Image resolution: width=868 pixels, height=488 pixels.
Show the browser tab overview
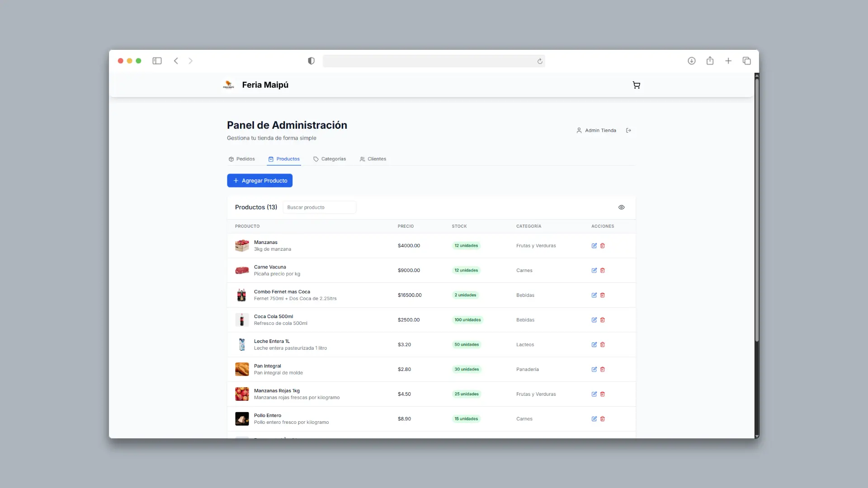click(x=747, y=61)
